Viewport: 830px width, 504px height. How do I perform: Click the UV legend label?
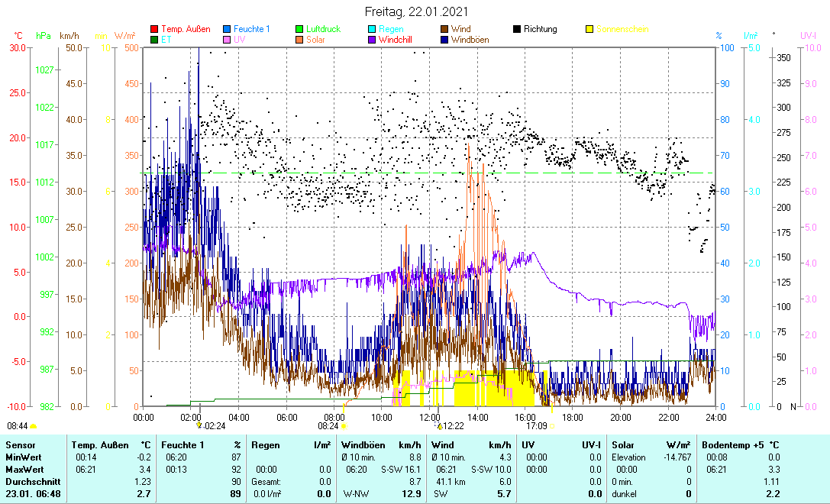point(240,40)
